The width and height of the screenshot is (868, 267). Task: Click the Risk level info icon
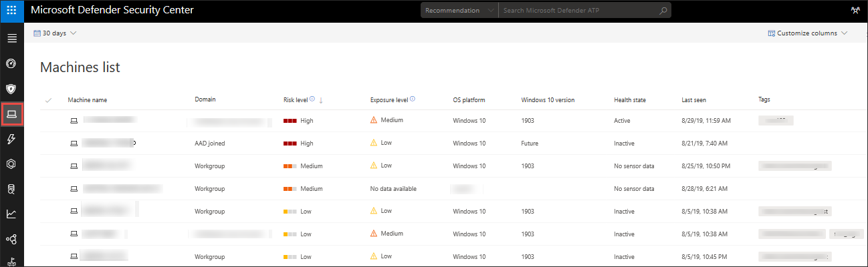(x=312, y=99)
